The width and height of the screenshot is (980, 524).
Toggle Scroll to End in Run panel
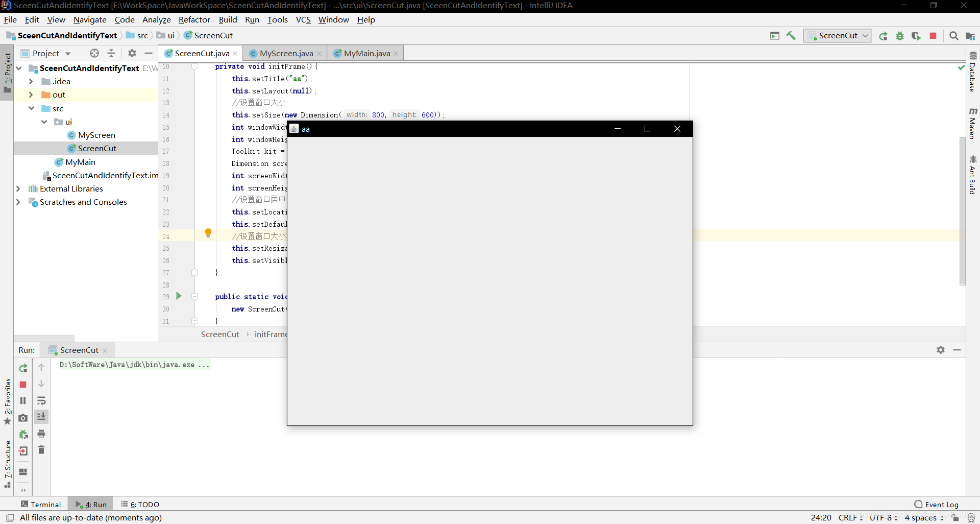click(41, 417)
